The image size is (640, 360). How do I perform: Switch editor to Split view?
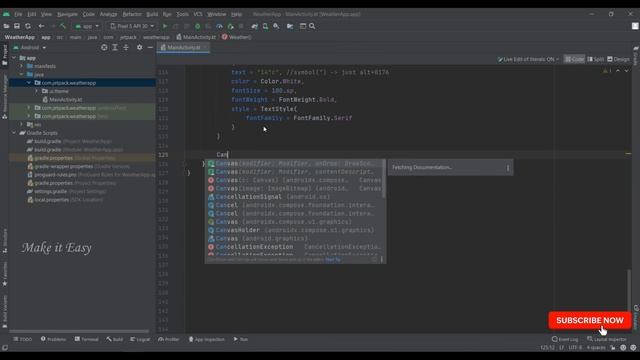point(596,59)
